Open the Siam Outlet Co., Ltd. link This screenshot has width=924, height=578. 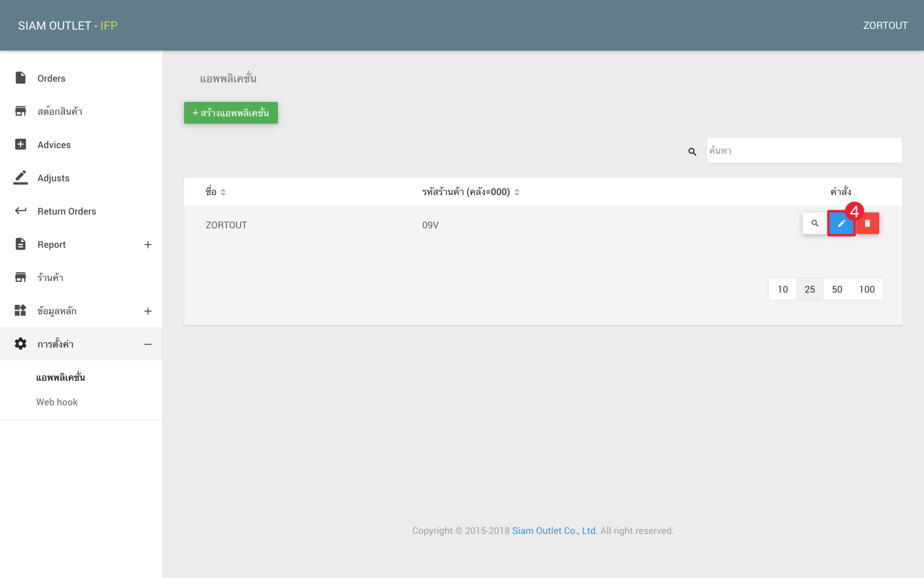554,531
